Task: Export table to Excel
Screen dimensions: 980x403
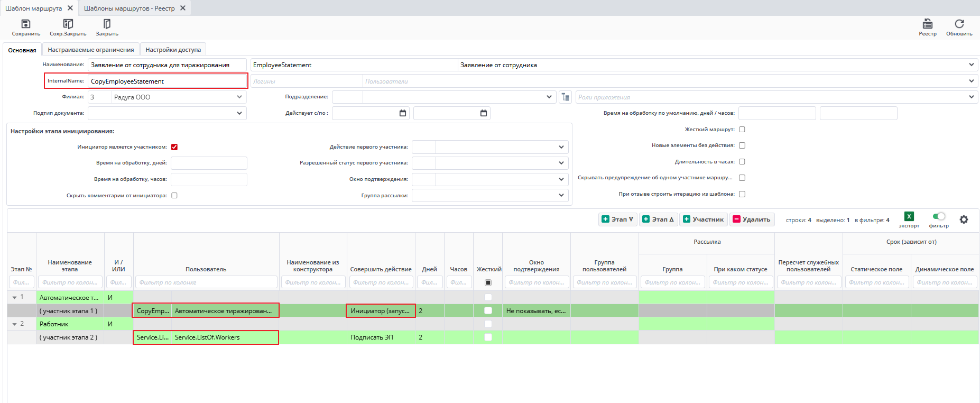Action: coord(909,216)
